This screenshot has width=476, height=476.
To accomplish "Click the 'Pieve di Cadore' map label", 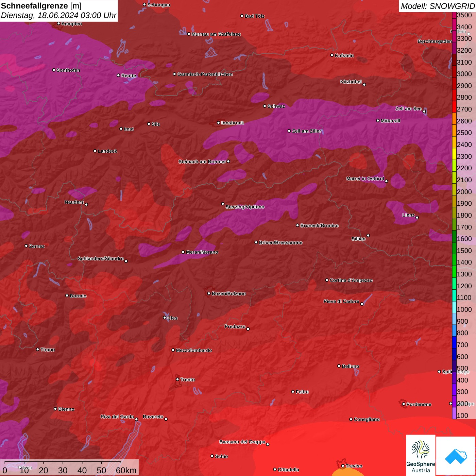I will tap(341, 301).
